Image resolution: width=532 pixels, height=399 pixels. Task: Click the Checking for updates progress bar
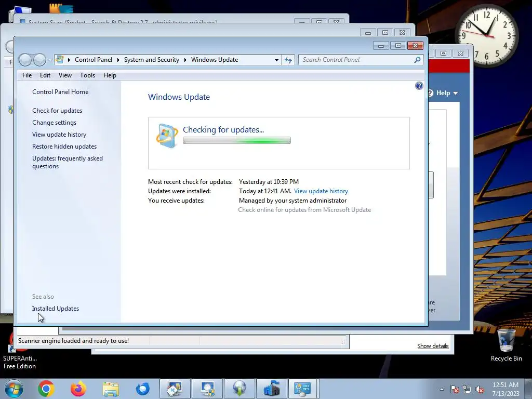[x=237, y=140]
